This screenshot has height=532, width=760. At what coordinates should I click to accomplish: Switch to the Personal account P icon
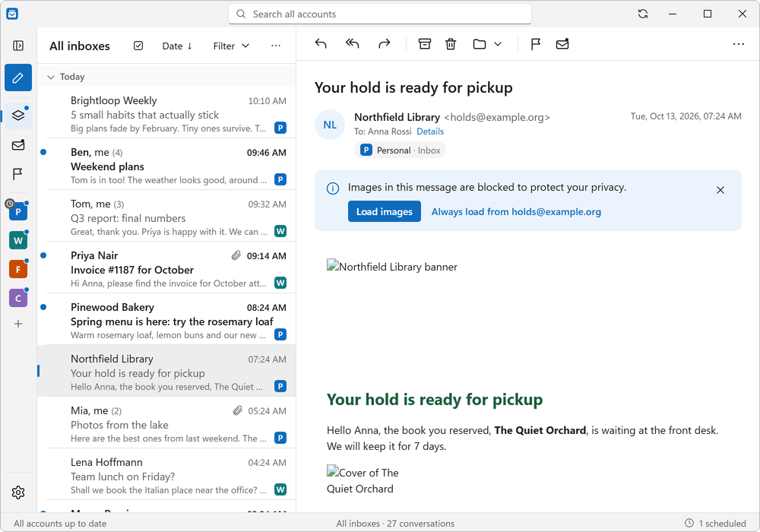pyautogui.click(x=18, y=211)
